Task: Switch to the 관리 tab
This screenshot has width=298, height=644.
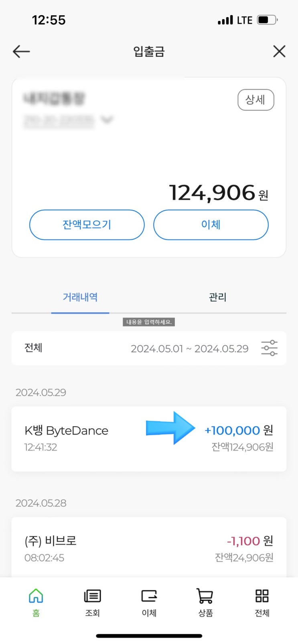Action: pos(217,297)
